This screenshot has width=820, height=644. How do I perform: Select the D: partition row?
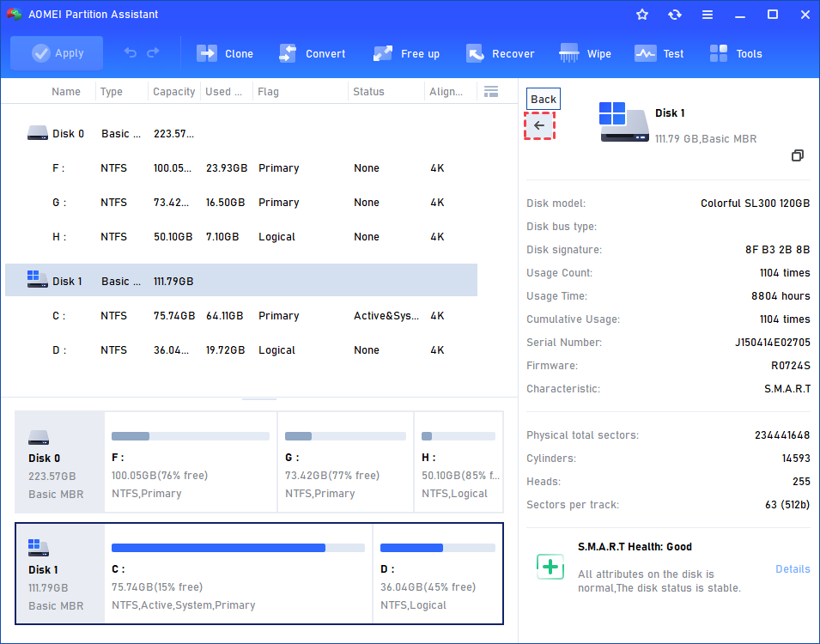(241, 350)
